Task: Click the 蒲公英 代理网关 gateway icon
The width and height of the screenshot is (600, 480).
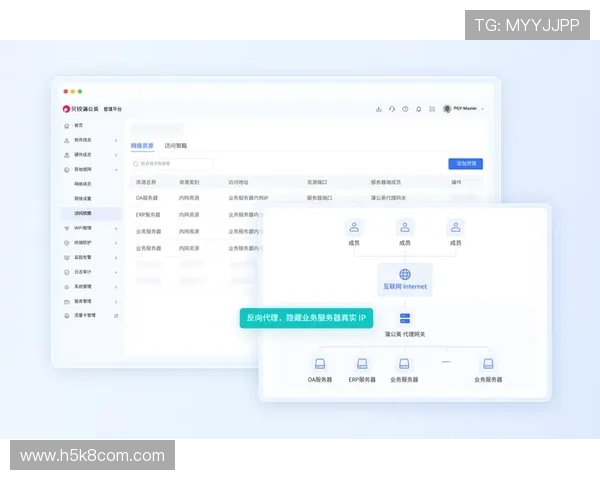Action: [x=404, y=318]
